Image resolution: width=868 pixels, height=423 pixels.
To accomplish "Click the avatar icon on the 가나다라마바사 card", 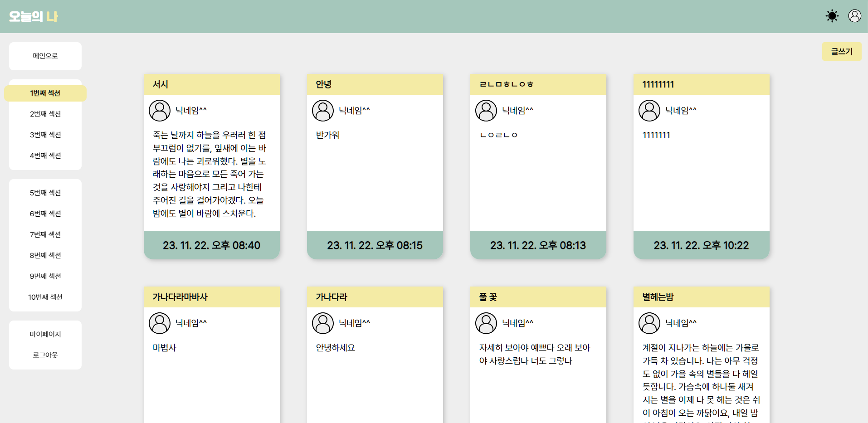I will click(160, 323).
